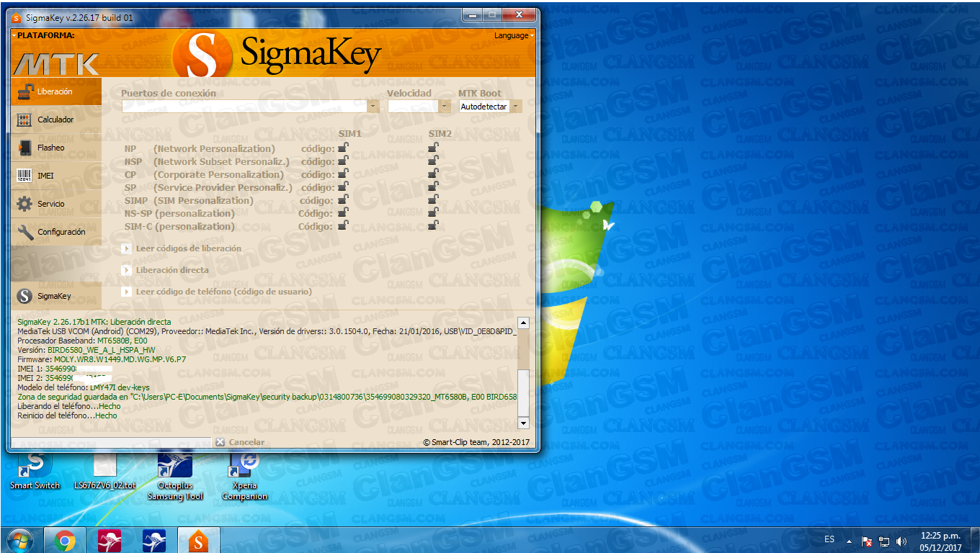Open Smart Switch desktop shortcut

pos(35,471)
